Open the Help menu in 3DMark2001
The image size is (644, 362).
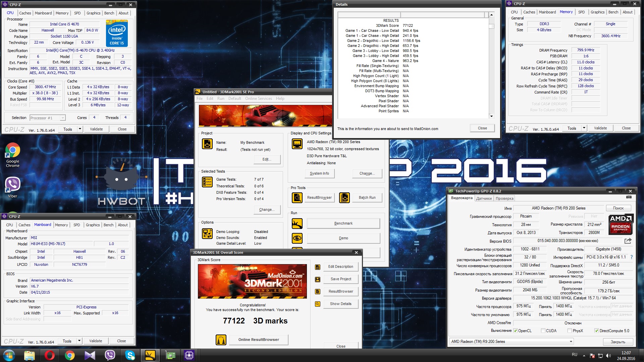(280, 99)
